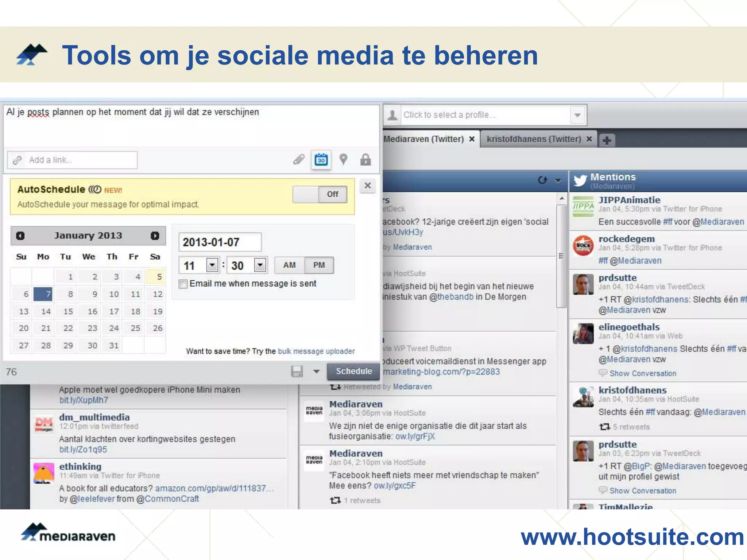Close the kristofdhanens (Twitter) tab

click(x=589, y=139)
